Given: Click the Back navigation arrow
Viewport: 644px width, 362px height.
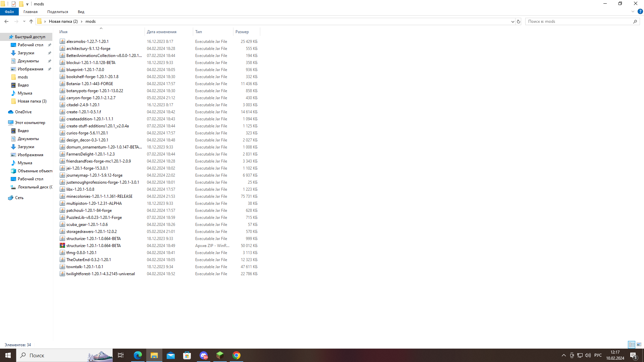Looking at the screenshot, I should click(x=6, y=21).
